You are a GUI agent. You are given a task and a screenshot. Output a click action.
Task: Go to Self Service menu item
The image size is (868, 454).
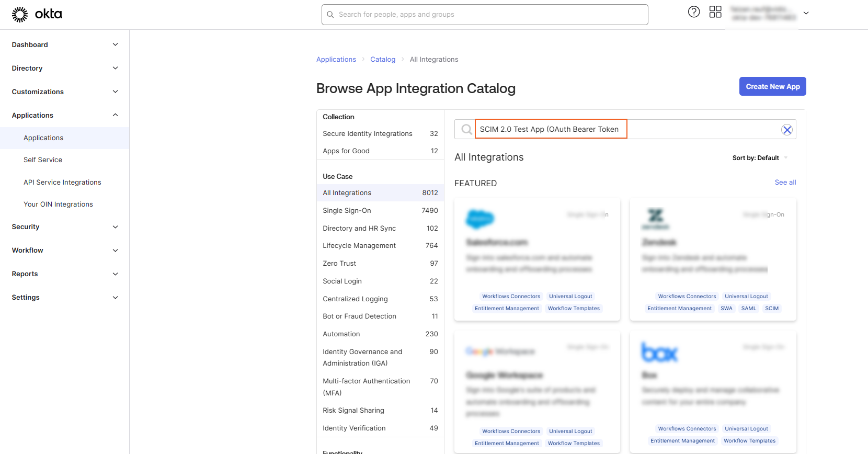(x=43, y=160)
